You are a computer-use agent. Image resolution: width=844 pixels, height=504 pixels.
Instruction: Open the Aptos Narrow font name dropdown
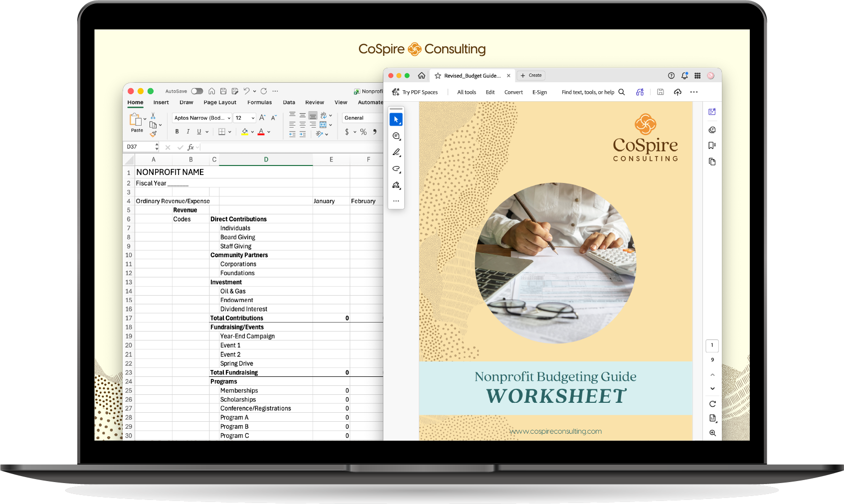tap(202, 118)
